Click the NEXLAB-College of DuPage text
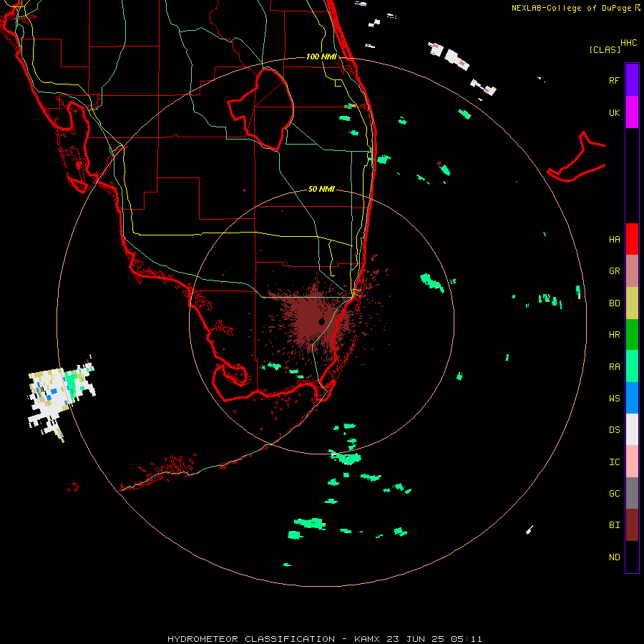 [571, 8]
